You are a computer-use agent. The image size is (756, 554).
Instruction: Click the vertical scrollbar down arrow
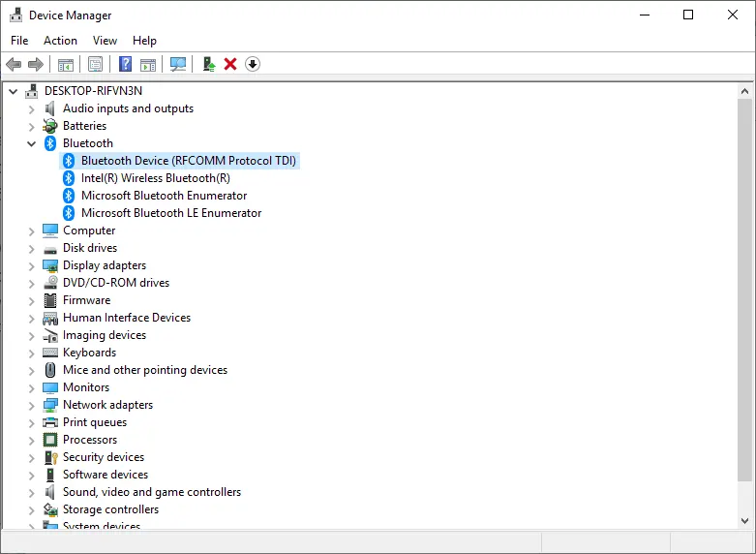(x=744, y=520)
